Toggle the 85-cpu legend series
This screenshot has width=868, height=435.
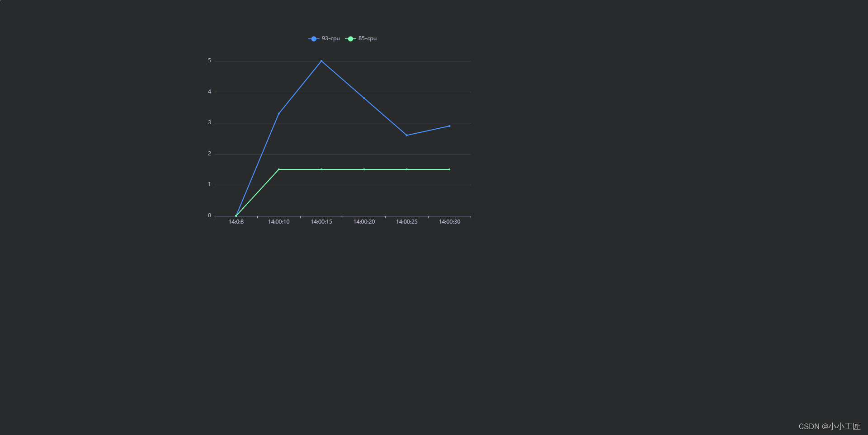click(x=361, y=39)
